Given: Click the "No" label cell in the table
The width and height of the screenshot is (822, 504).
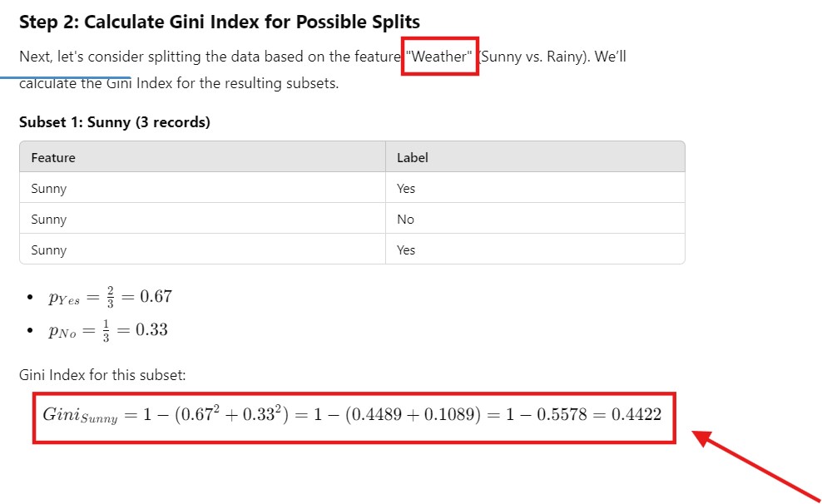Looking at the screenshot, I should (x=405, y=220).
